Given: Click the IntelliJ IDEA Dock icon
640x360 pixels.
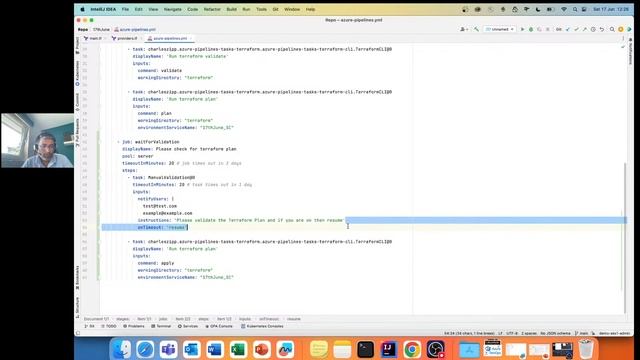Looking at the screenshot, I should [388, 349].
